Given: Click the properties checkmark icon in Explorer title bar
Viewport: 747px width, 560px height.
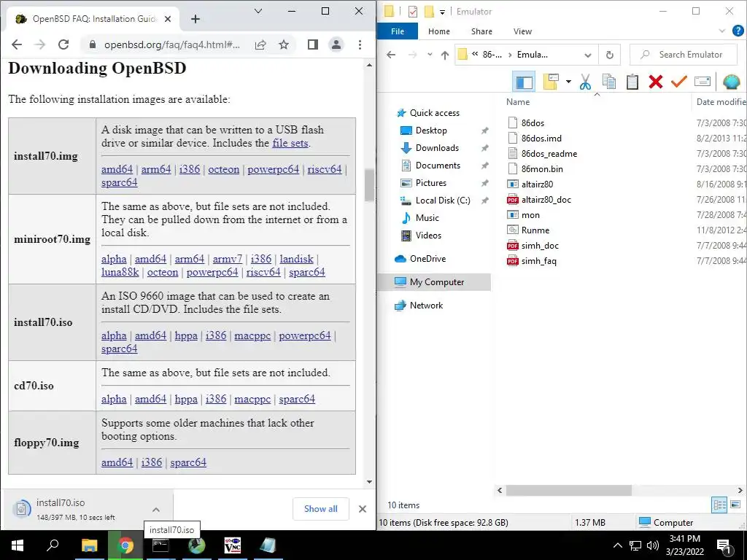Looking at the screenshot, I should tap(413, 12).
